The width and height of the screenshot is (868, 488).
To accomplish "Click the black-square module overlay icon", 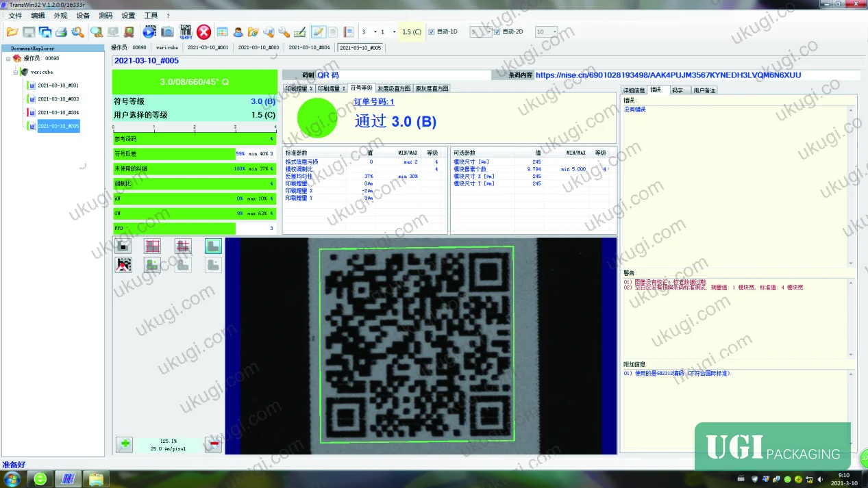I will click(123, 246).
